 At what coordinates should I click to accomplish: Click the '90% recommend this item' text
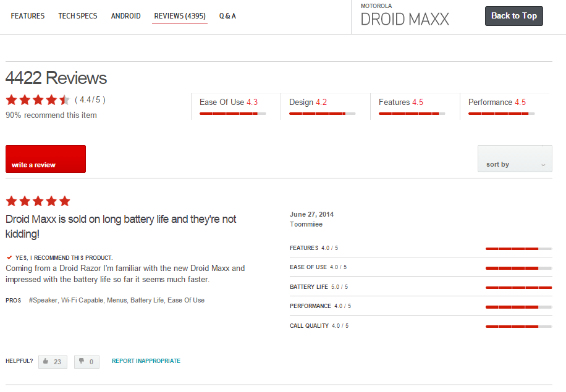click(x=51, y=115)
